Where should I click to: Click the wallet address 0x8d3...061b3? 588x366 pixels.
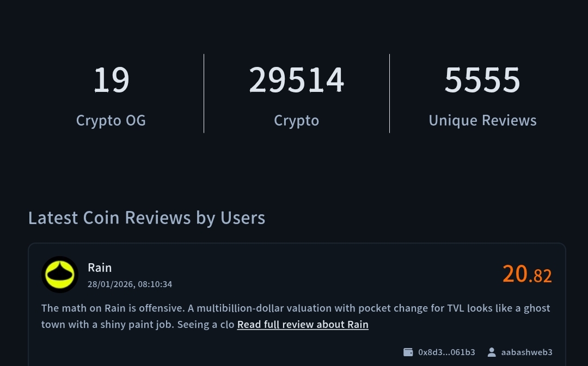pos(446,352)
